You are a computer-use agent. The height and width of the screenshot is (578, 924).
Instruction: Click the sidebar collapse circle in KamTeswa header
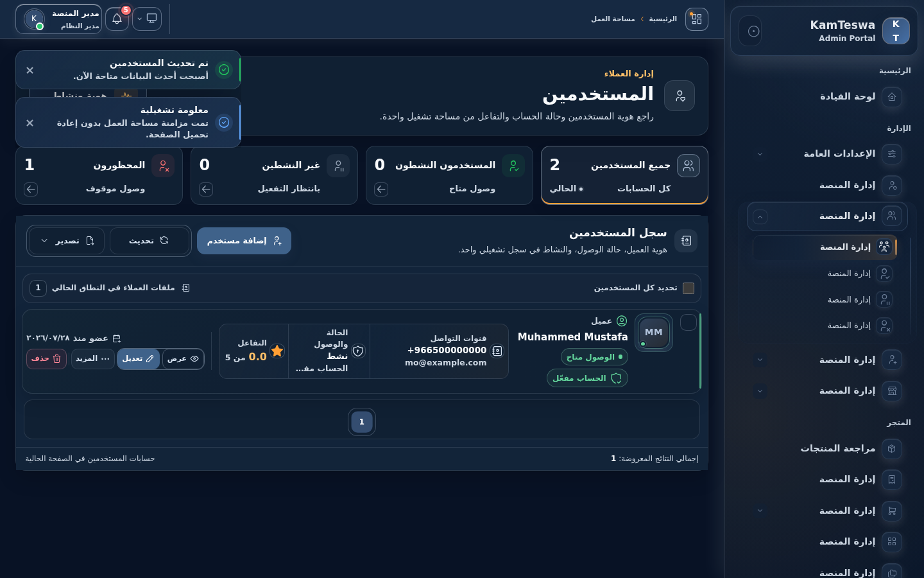[754, 31]
